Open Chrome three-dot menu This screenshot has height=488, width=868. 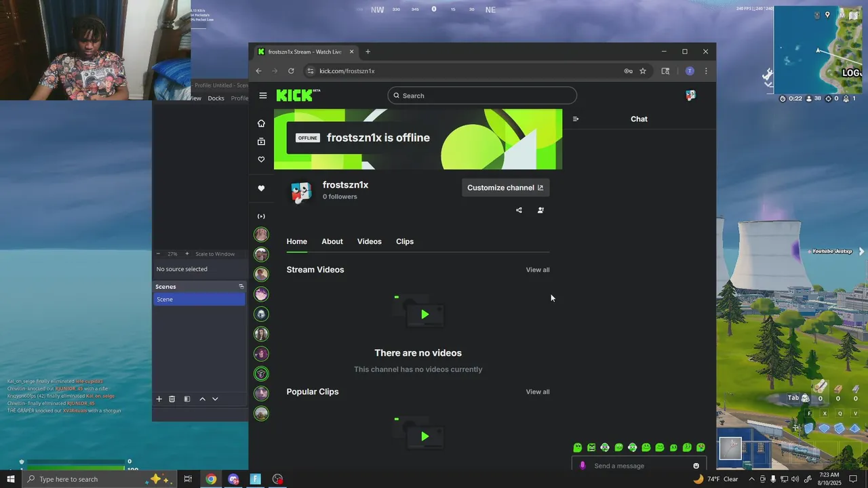pyautogui.click(x=706, y=70)
